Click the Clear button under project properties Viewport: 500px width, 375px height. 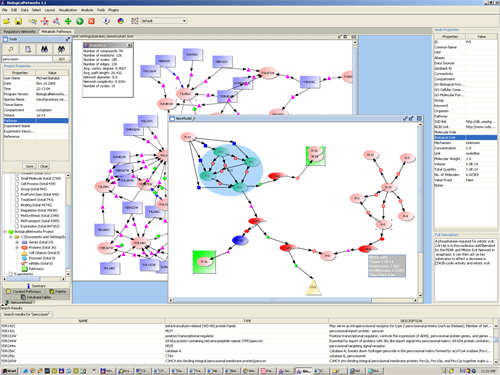pyautogui.click(x=44, y=166)
